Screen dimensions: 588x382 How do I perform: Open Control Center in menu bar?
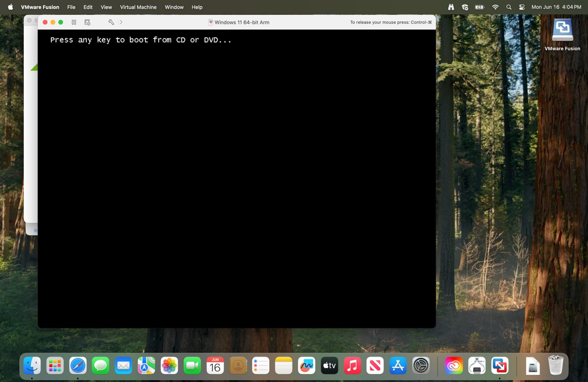522,7
